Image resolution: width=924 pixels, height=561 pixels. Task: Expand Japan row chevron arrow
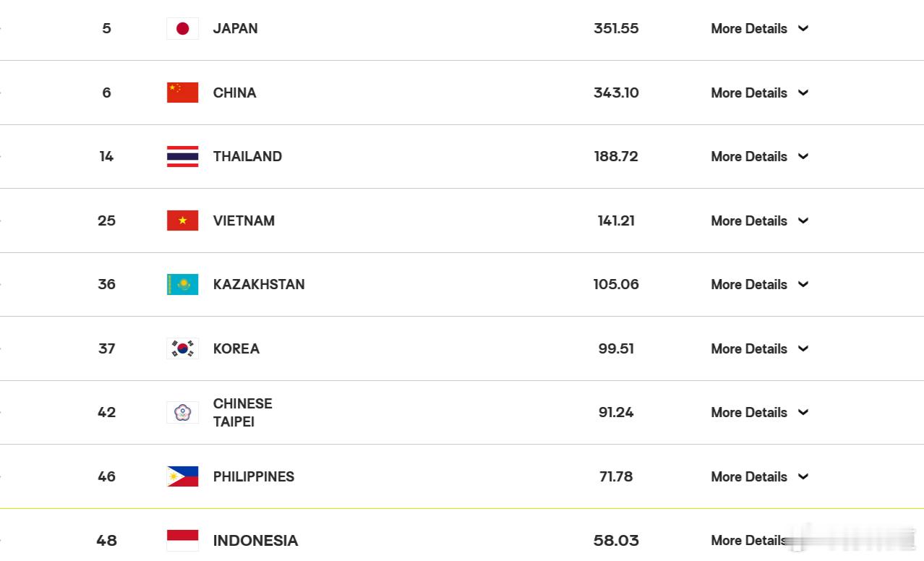coord(803,29)
